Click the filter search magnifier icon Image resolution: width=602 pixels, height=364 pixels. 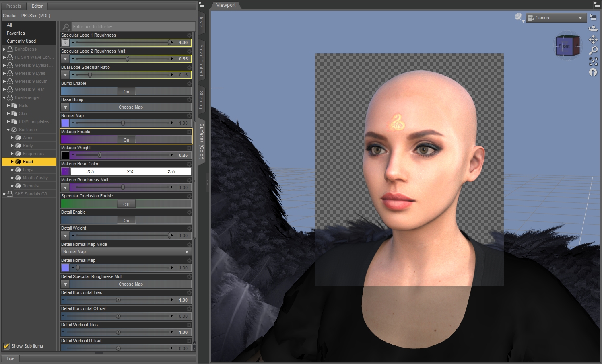coord(66,27)
